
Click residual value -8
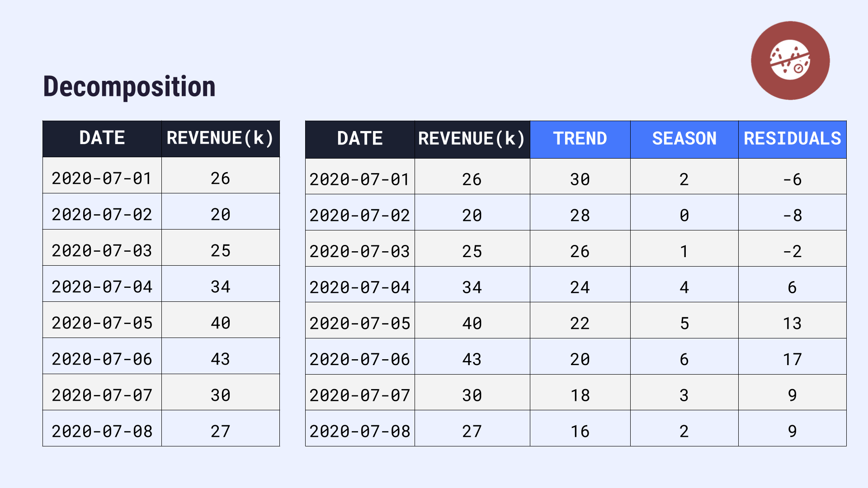point(792,216)
